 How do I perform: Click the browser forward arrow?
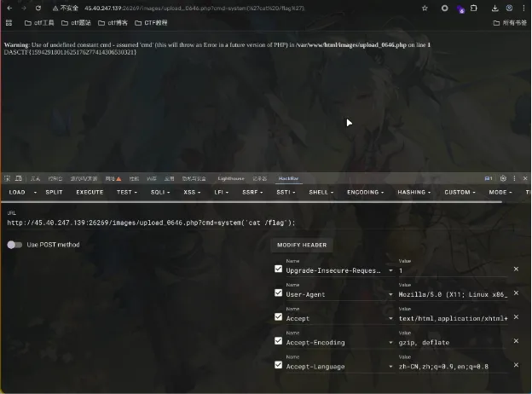pyautogui.click(x=24, y=9)
